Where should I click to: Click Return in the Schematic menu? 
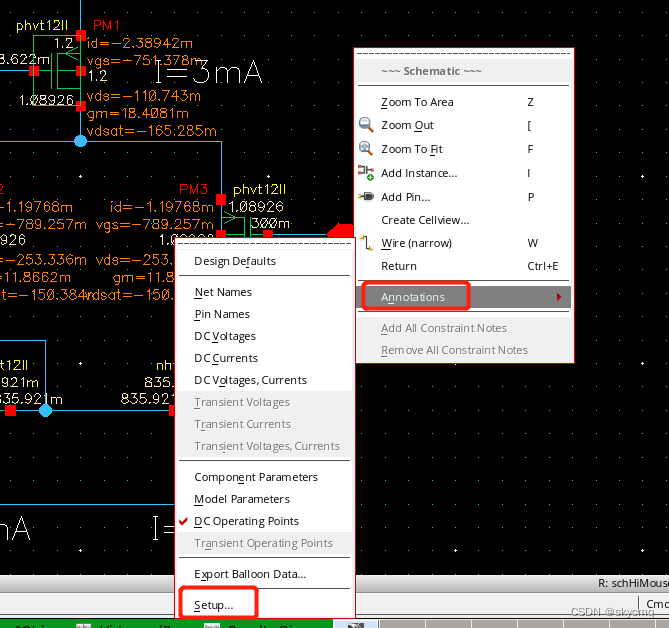click(463, 266)
